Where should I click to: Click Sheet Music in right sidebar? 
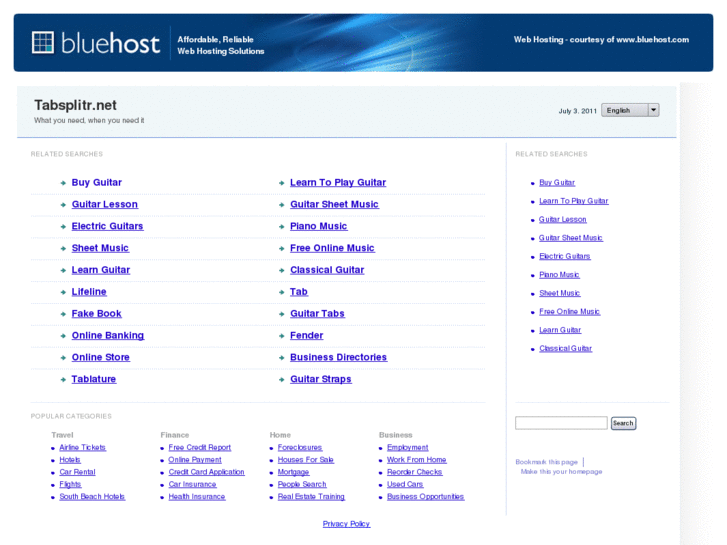560,293
